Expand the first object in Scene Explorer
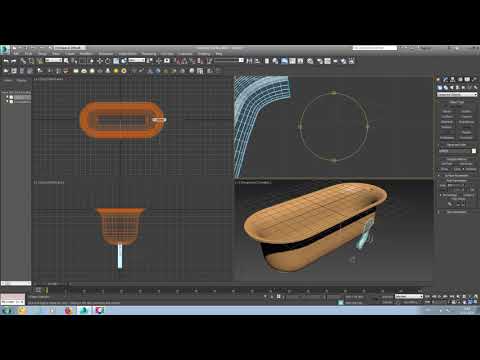 coord(7,97)
